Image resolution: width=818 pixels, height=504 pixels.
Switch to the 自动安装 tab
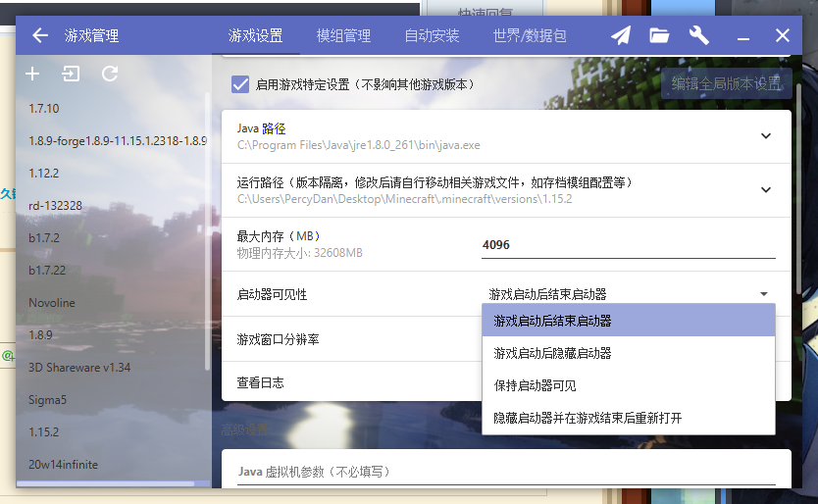pyautogui.click(x=432, y=35)
